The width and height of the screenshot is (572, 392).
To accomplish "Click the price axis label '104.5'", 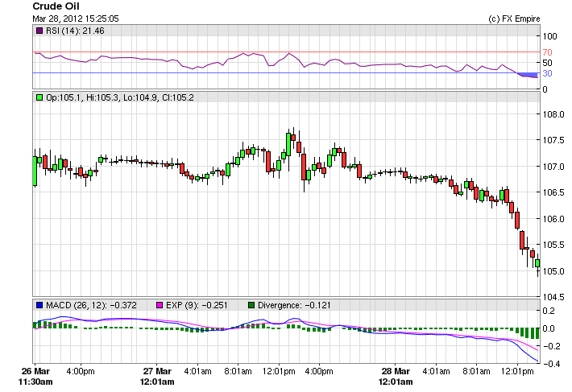I will point(553,297).
